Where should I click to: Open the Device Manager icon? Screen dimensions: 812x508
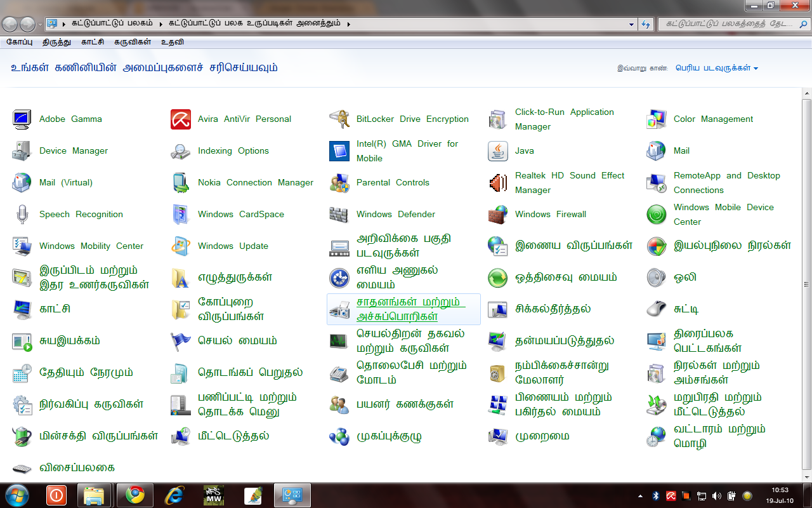click(x=22, y=151)
